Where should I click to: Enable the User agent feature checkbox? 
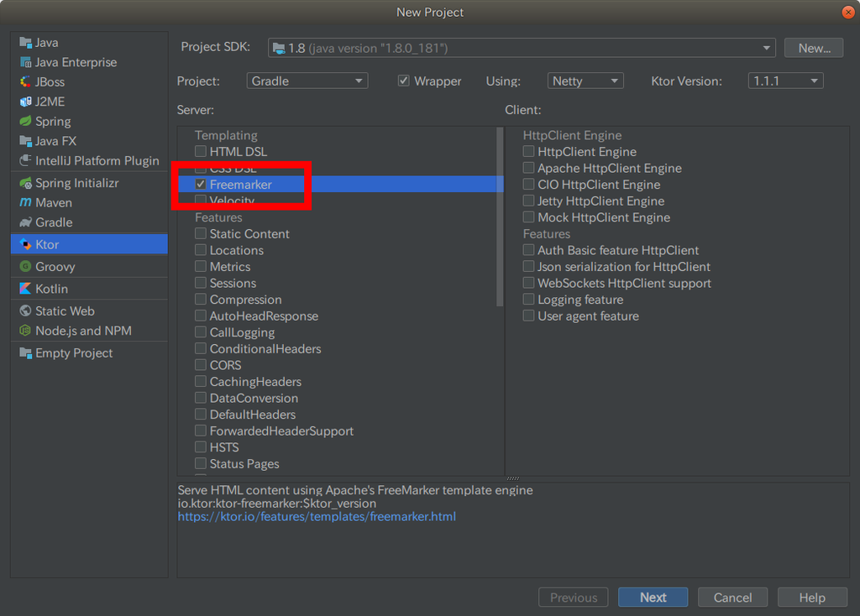click(529, 316)
